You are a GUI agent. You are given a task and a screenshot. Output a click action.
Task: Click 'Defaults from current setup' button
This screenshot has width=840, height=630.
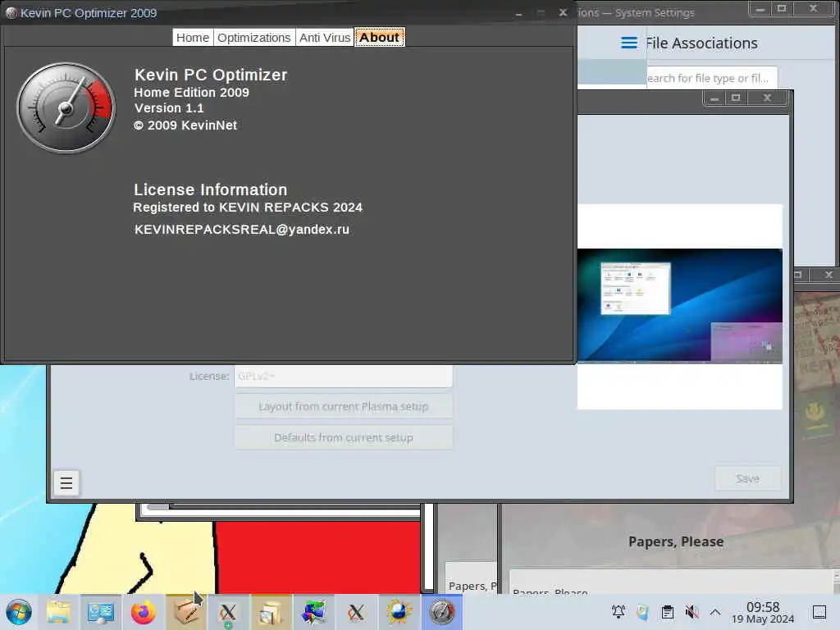point(344,438)
